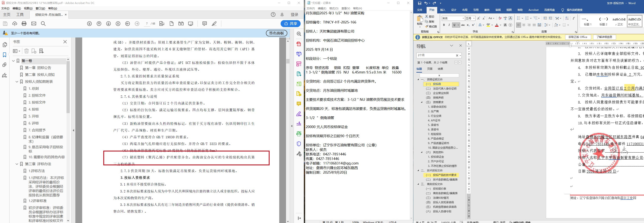Click the 了解详细信息 button
Viewport: 644px width, 223px height.
tap(604, 37)
